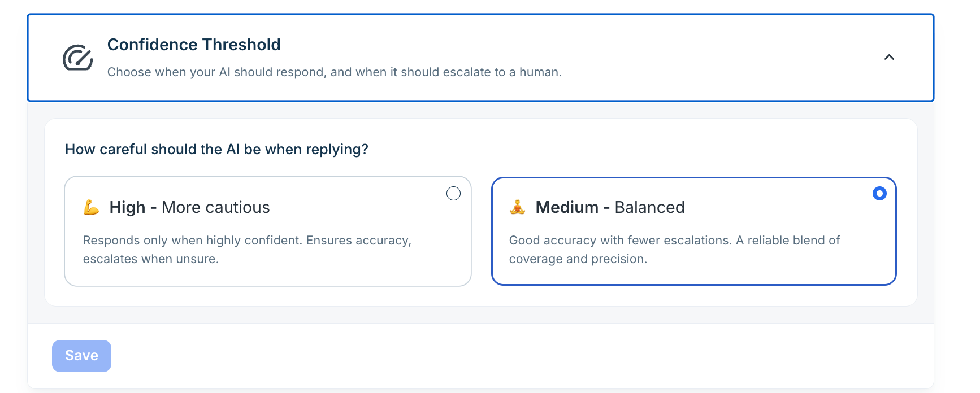Click the High option description text
This screenshot has width=980, height=393.
coord(247,250)
